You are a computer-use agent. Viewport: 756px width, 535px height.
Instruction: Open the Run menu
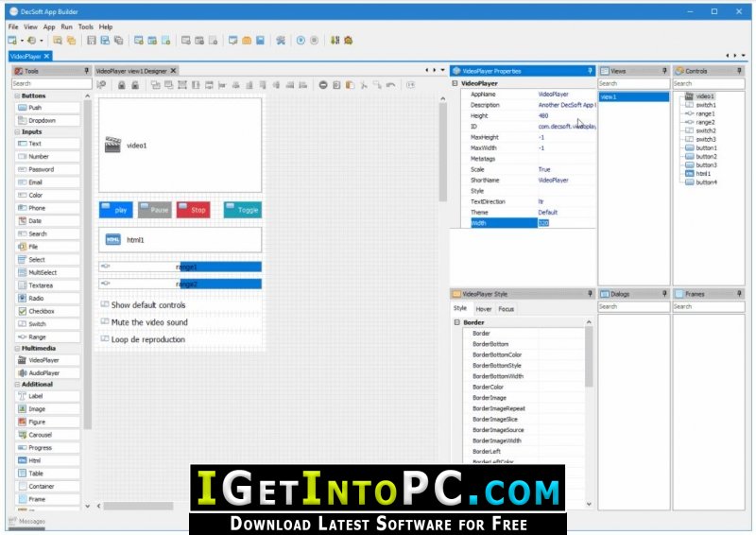(x=66, y=27)
